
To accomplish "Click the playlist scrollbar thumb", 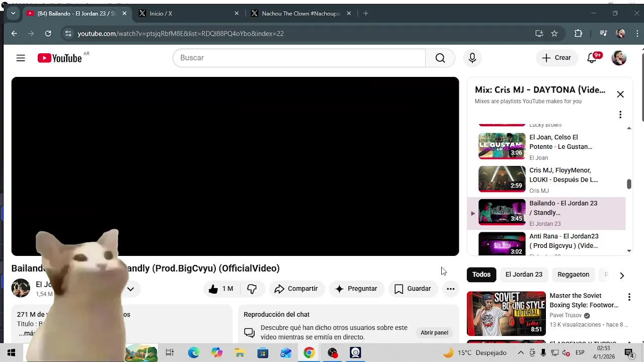I will click(629, 184).
